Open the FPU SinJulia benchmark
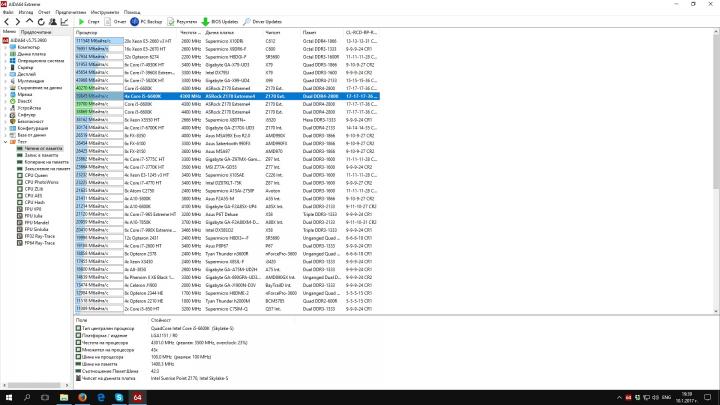The width and height of the screenshot is (720, 405). pos(36,229)
